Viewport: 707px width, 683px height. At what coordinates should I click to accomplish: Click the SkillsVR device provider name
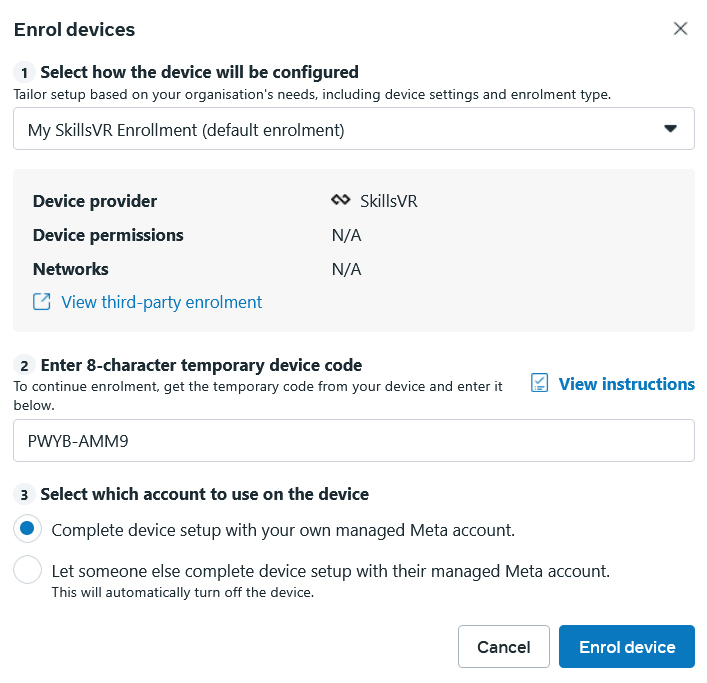tap(389, 201)
